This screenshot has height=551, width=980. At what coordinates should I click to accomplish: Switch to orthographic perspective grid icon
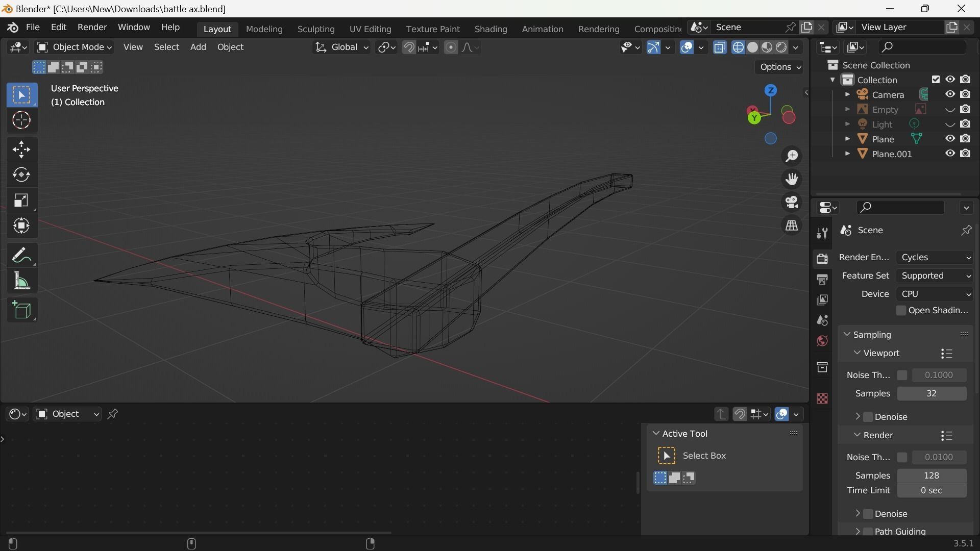tap(792, 226)
